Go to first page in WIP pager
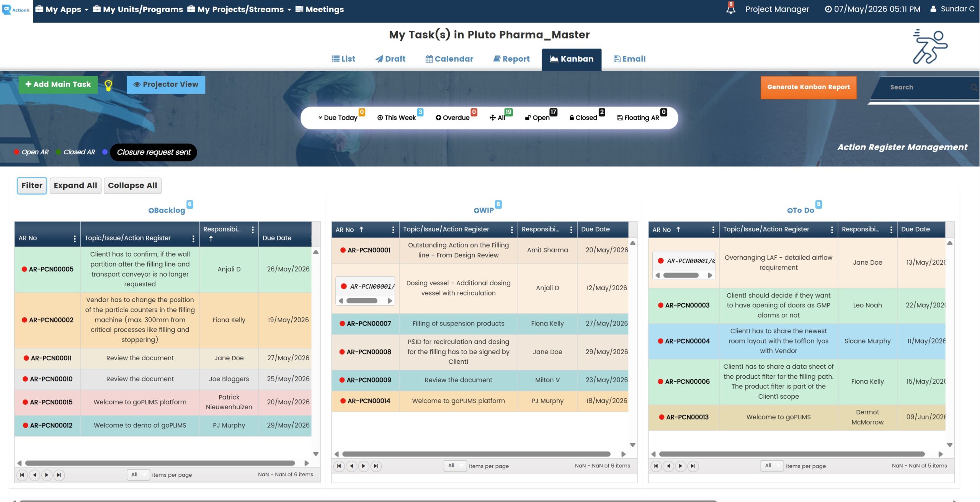Screen dimensions: 980x502 tap(339, 466)
